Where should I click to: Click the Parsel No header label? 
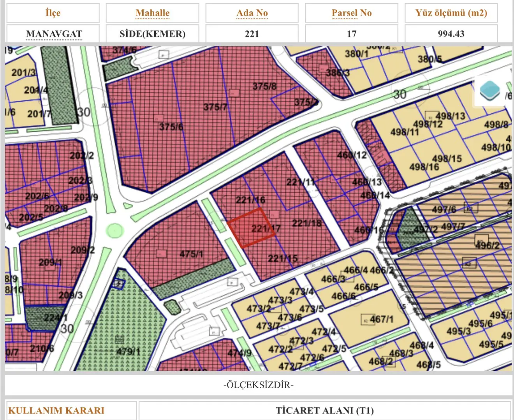tap(352, 13)
